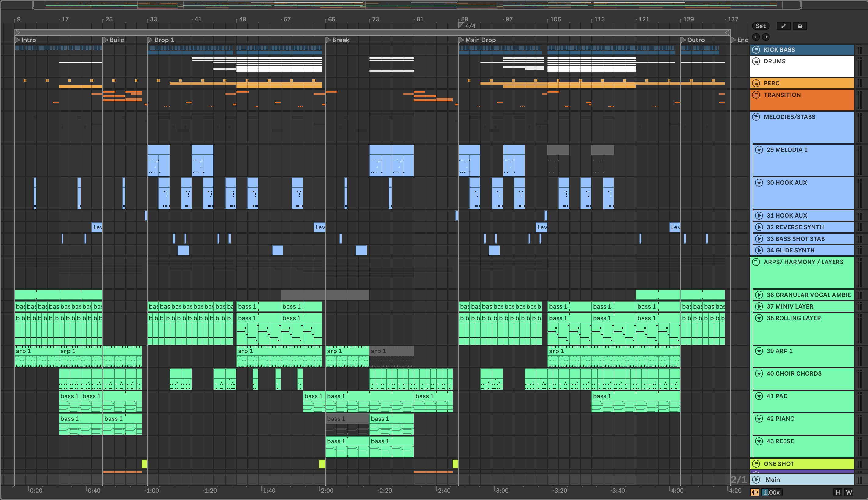Jump to next locator arrow

pyautogui.click(x=766, y=37)
